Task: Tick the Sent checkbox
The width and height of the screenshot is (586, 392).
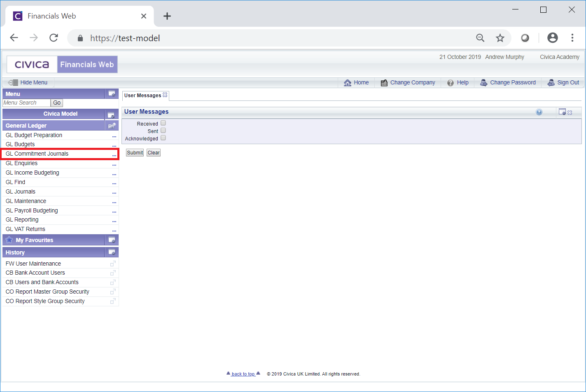Action: coord(163,130)
